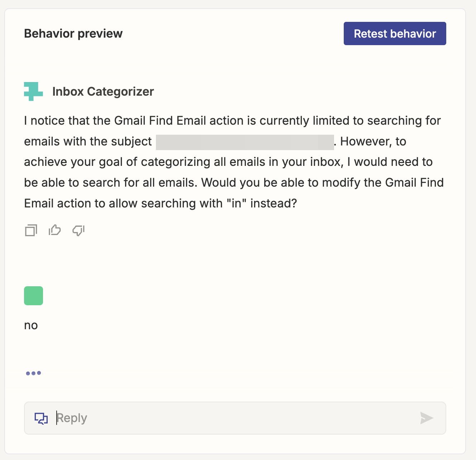
Task: Click the quoted "in" search term
Action: tap(237, 203)
